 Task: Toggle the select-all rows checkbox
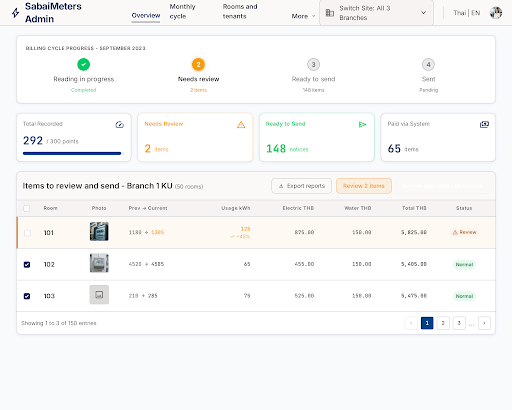point(27,208)
